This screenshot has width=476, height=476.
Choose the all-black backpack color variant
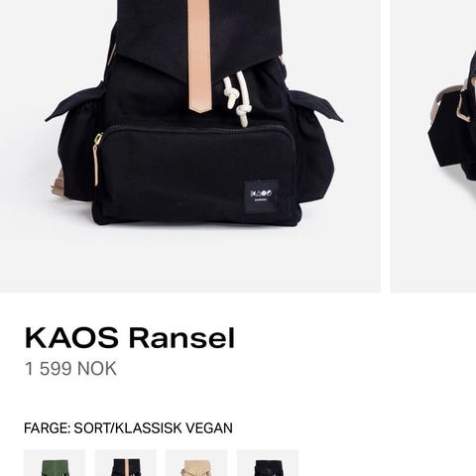268,463
